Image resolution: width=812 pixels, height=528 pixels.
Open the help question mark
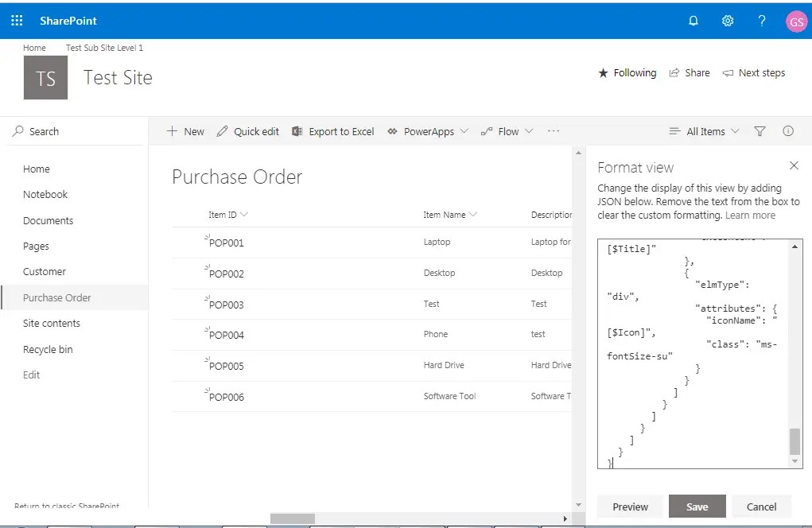[x=761, y=21]
